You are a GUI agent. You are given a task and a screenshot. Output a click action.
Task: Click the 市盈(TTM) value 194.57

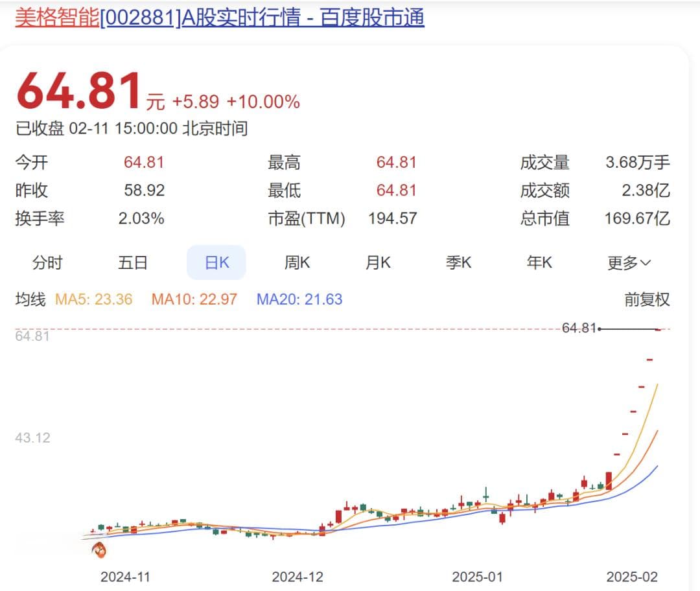(392, 218)
